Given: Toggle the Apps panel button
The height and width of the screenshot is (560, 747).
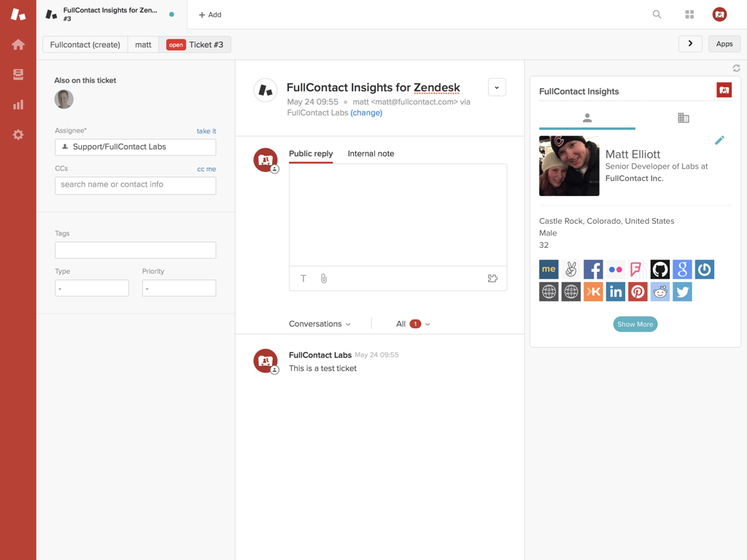Looking at the screenshot, I should click(724, 44).
